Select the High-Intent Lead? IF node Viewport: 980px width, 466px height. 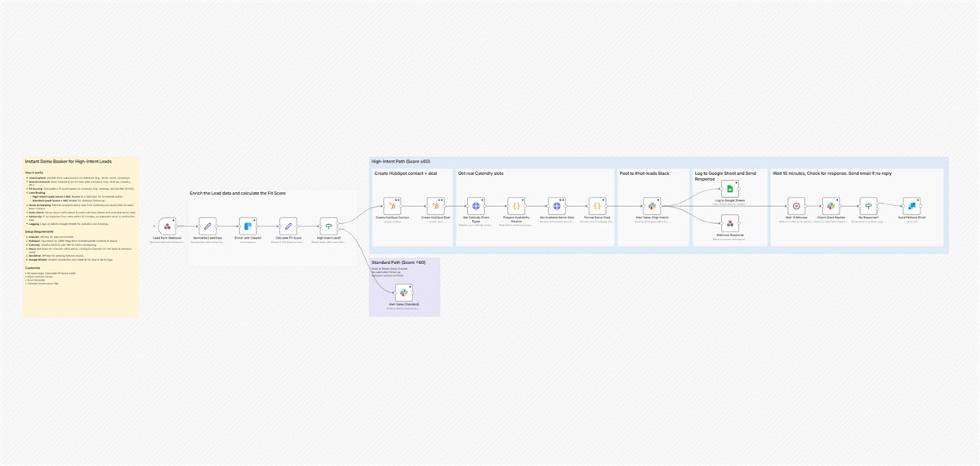point(327,225)
